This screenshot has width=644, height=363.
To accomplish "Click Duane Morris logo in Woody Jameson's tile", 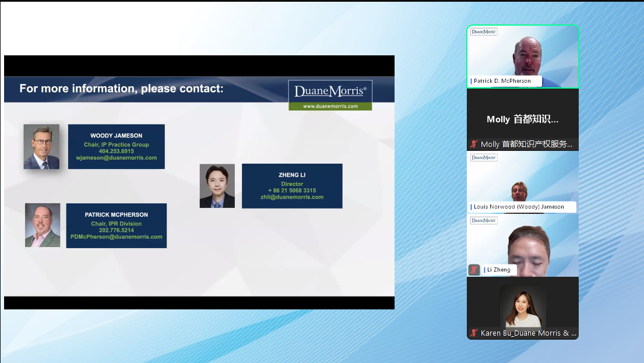I will pyautogui.click(x=484, y=158).
